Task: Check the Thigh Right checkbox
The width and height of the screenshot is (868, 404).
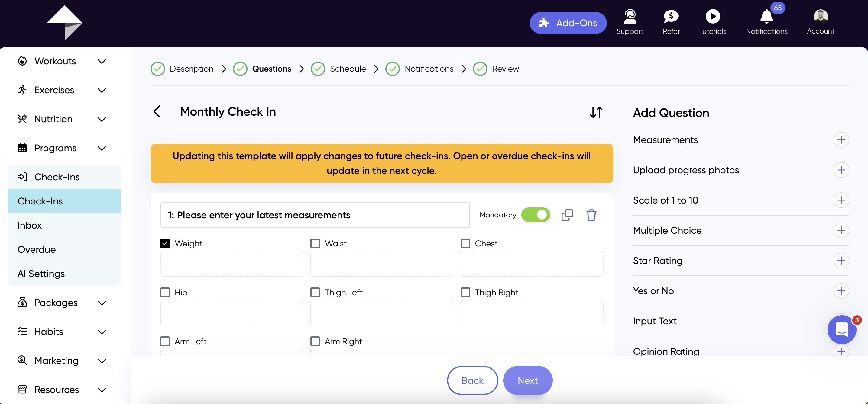Action: point(465,292)
